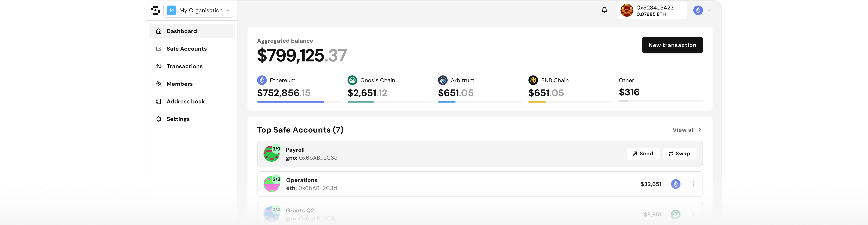Go to Safe Accounts in sidebar
The image size is (868, 225).
pos(186,49)
